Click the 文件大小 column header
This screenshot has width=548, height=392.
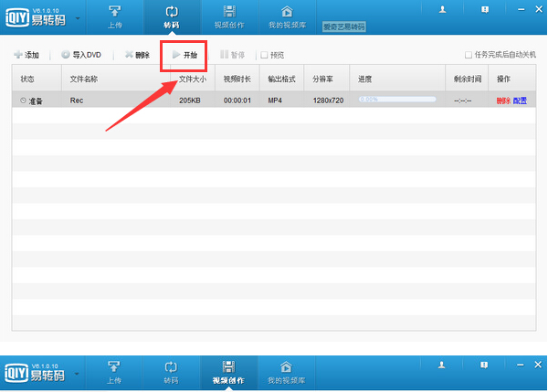193,79
